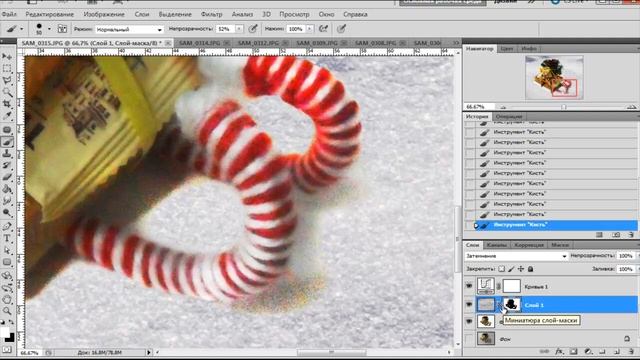Close the SAM_0315.JPG document tab
The width and height of the screenshot is (640, 360).
coord(168,43)
